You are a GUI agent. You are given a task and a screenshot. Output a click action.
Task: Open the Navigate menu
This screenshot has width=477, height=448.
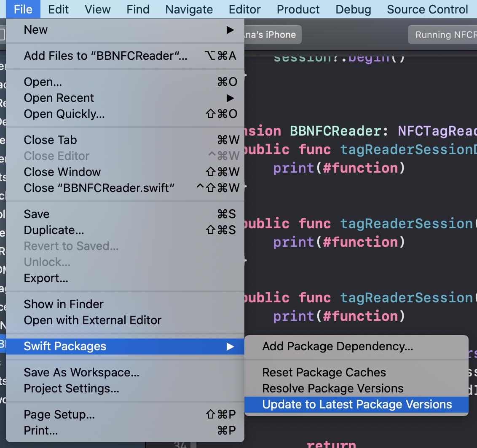(x=189, y=9)
